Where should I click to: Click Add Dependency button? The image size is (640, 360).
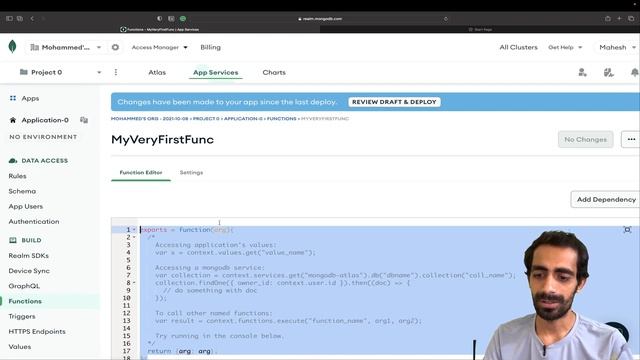point(606,200)
